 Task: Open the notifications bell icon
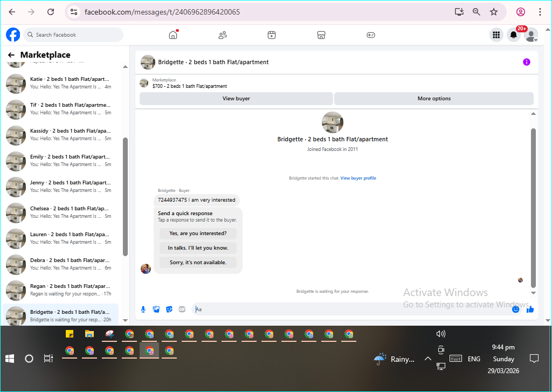pos(514,35)
